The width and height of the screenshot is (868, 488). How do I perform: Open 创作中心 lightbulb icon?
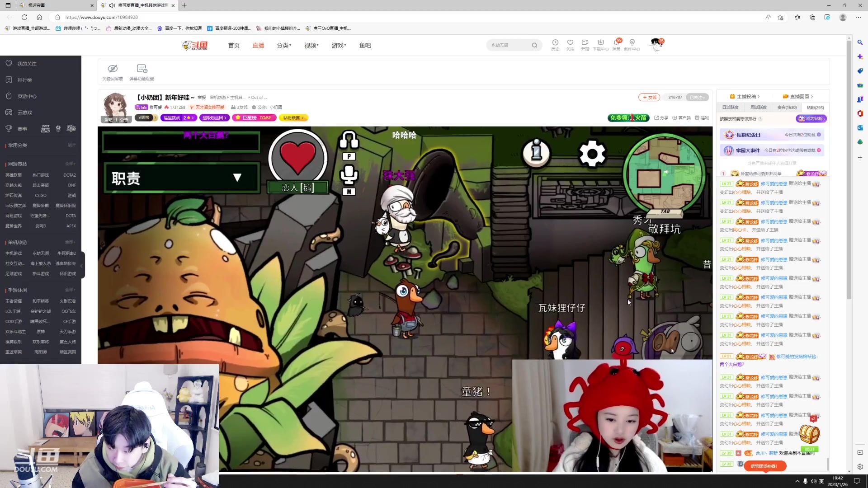pyautogui.click(x=632, y=44)
